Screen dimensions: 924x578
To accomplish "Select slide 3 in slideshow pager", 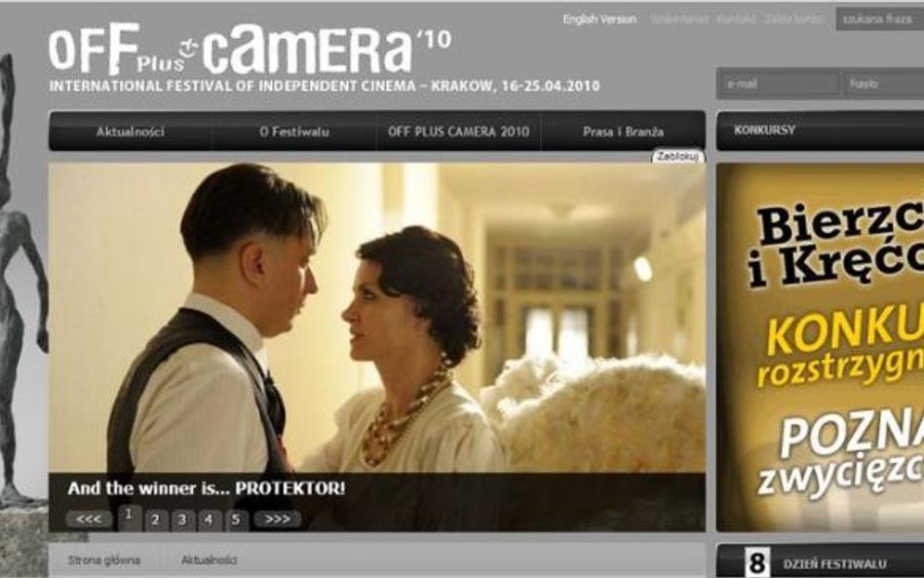I will tap(182, 520).
